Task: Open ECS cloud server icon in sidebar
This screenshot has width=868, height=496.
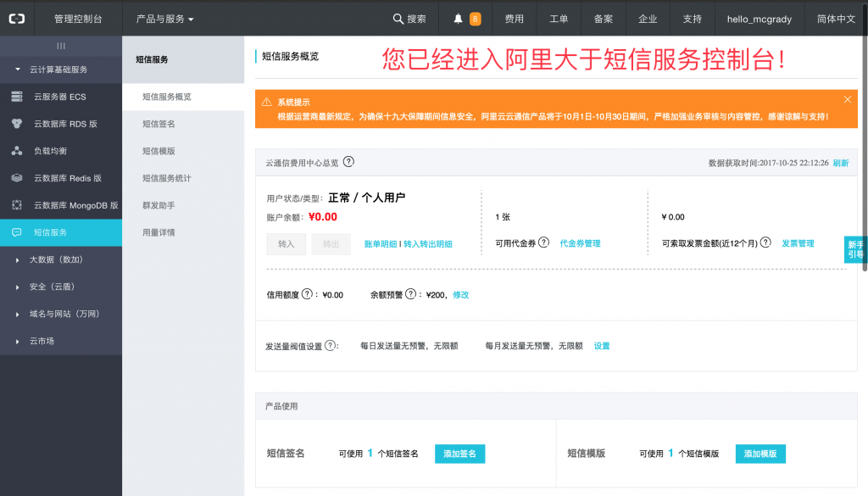Action: 16,97
